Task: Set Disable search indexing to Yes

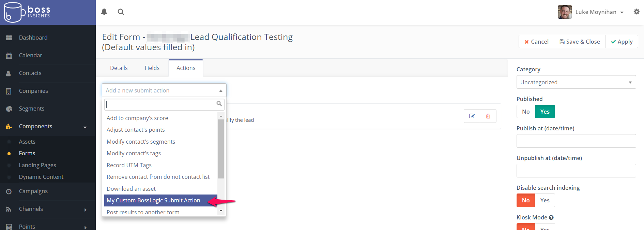Action: [x=545, y=200]
